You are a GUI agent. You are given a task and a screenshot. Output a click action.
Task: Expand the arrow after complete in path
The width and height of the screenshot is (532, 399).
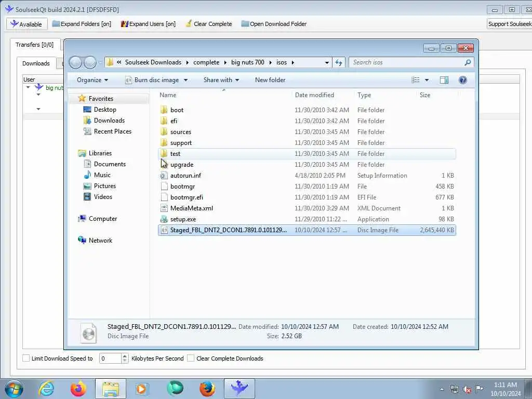pyautogui.click(x=225, y=62)
